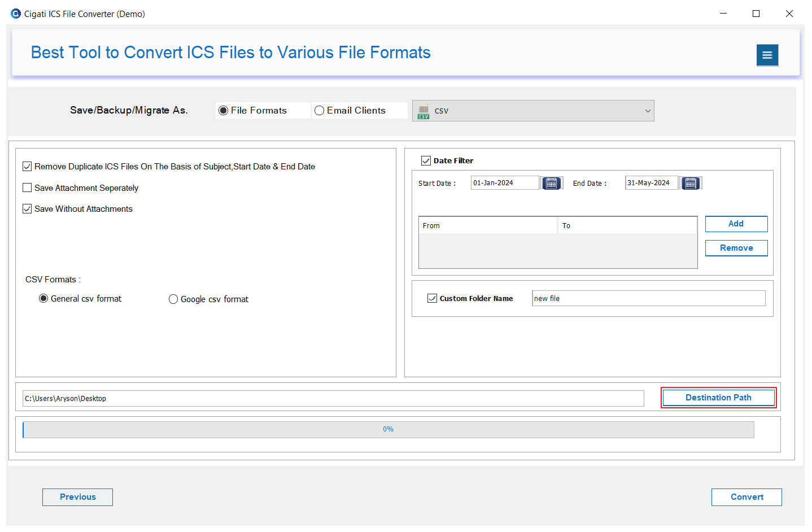
Task: Click the 'Best Tool to Convert ICS Files' heading
Action: click(230, 53)
